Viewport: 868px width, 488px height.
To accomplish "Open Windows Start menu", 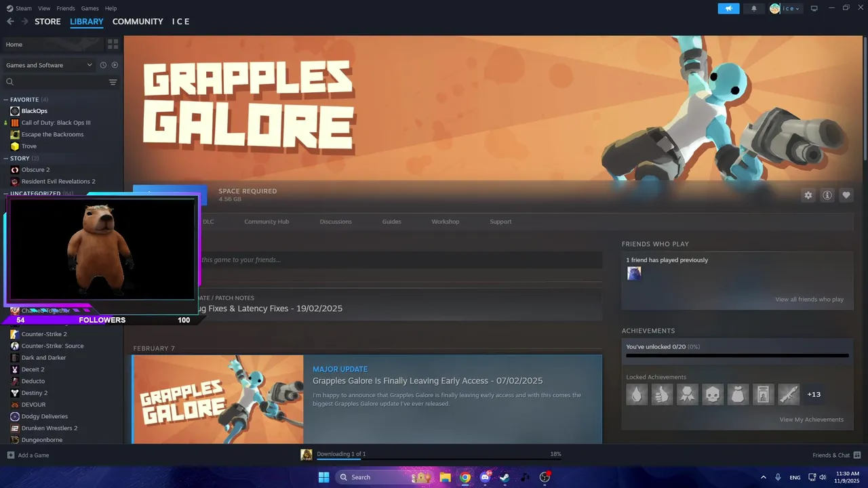I will [x=323, y=477].
